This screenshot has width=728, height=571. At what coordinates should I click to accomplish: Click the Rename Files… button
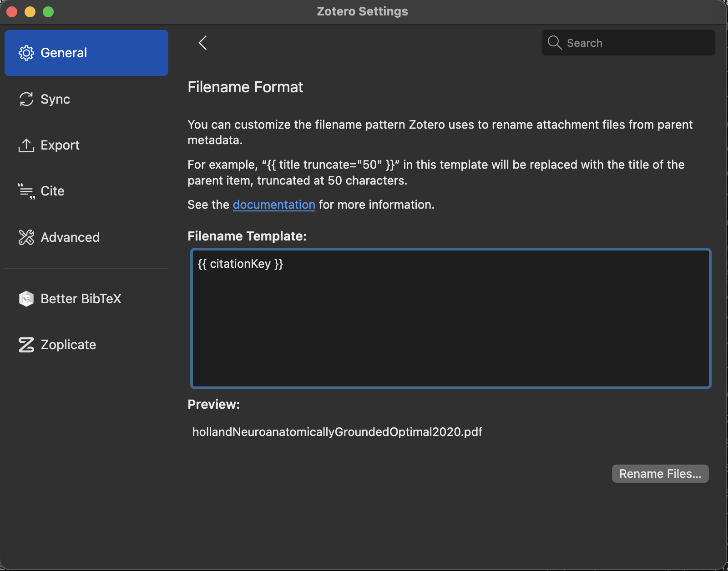(x=660, y=474)
